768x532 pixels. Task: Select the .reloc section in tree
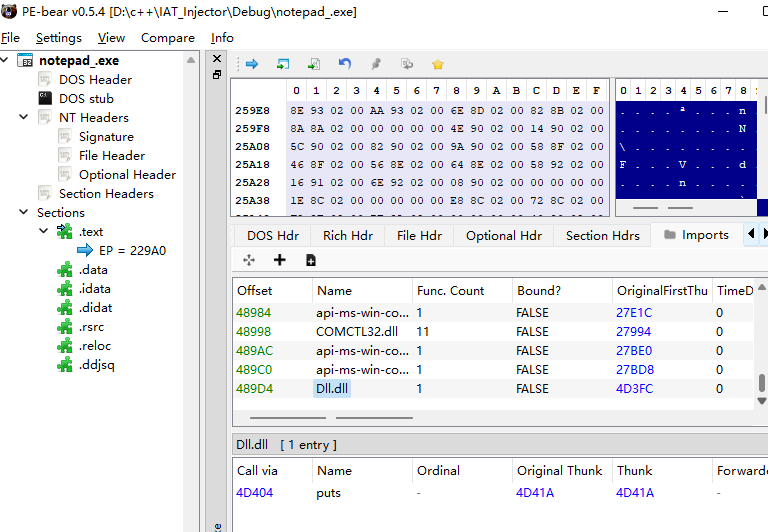[95, 346]
